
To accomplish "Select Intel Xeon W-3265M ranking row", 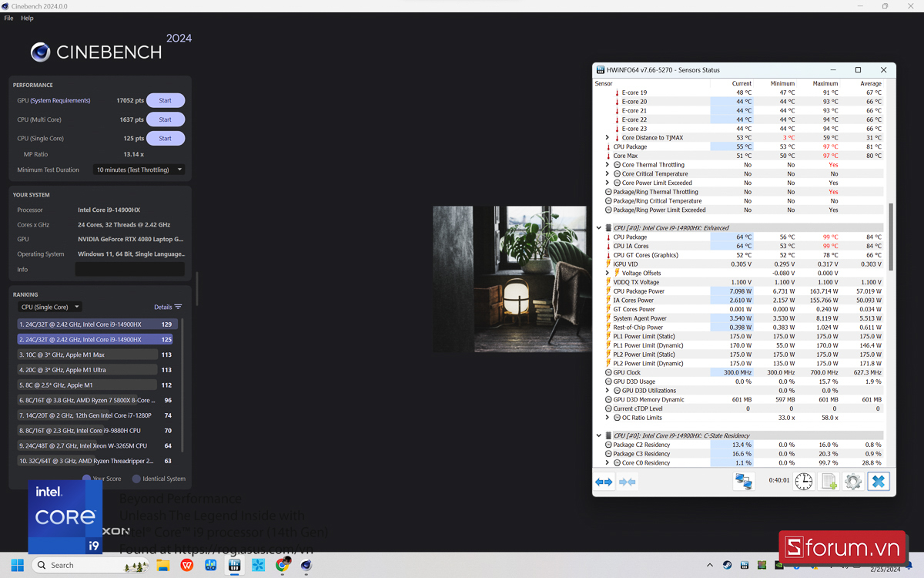I will tap(97, 445).
